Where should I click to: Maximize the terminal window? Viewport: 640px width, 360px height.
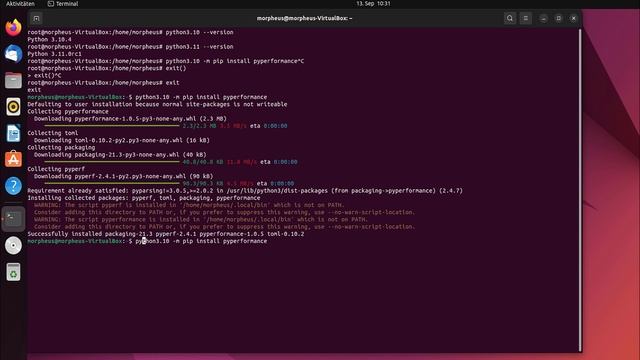[558, 18]
